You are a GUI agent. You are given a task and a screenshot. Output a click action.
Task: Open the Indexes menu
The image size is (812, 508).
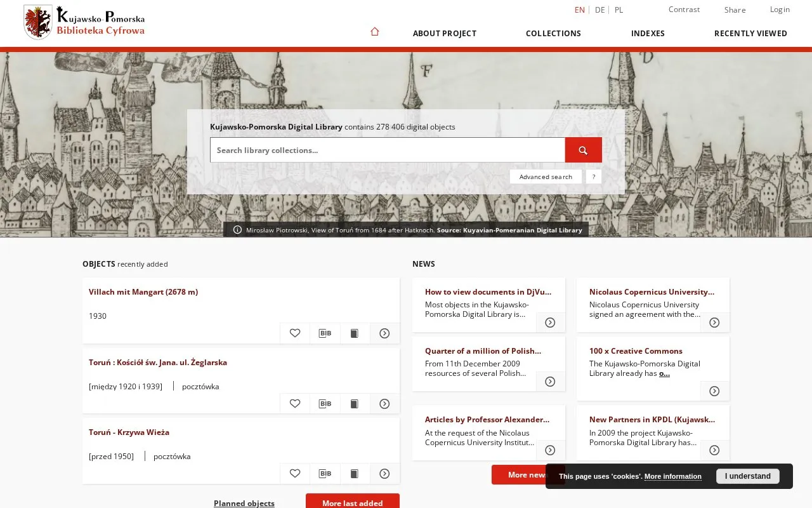pos(648,34)
